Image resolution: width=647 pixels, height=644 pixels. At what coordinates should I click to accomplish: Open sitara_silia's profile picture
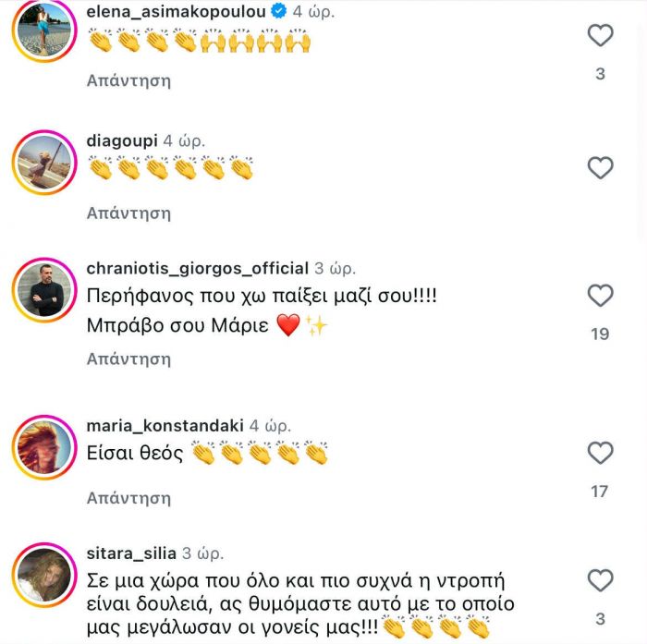pos(43,576)
